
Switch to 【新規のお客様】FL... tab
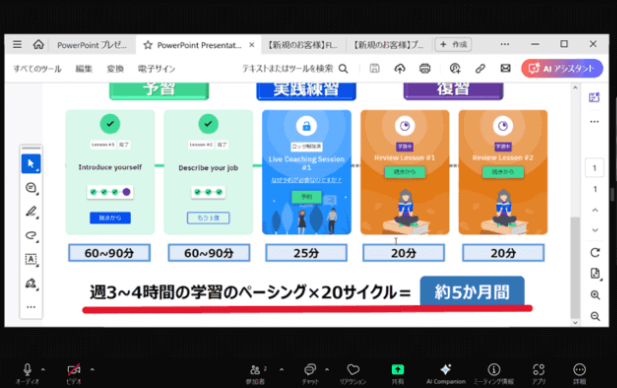click(x=303, y=45)
